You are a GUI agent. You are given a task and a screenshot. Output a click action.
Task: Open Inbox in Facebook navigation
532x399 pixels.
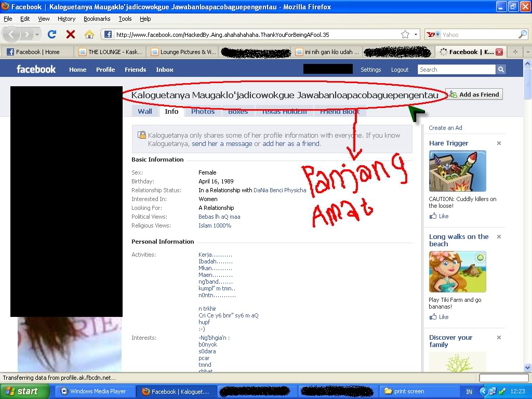coord(165,70)
